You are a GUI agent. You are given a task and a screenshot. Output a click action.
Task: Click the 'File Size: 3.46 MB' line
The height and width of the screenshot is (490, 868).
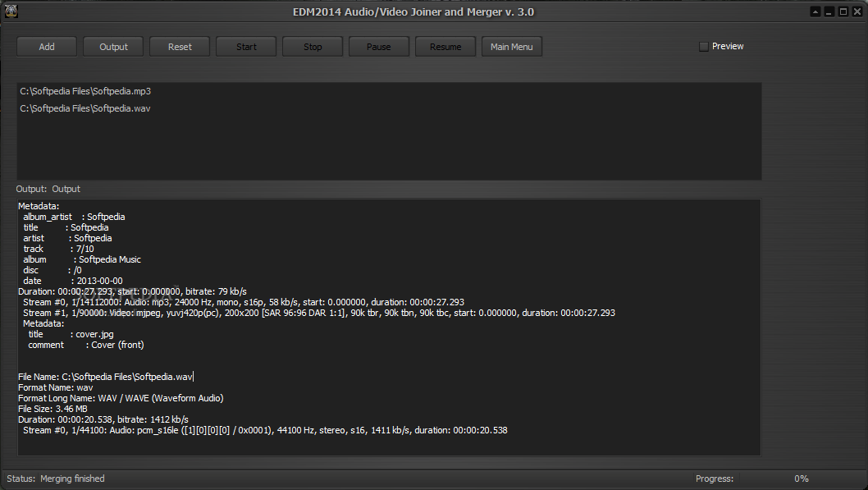point(53,410)
